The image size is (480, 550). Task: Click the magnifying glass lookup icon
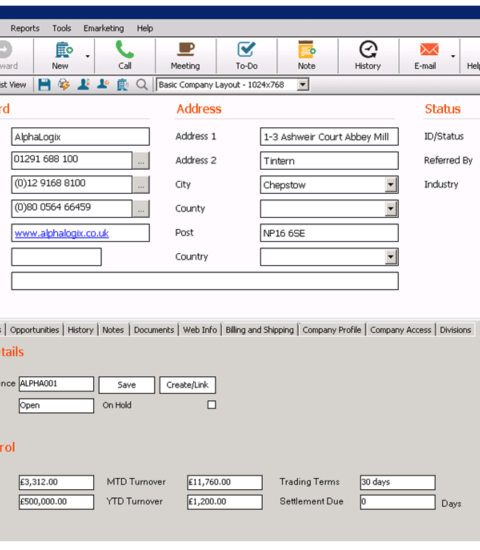(142, 85)
